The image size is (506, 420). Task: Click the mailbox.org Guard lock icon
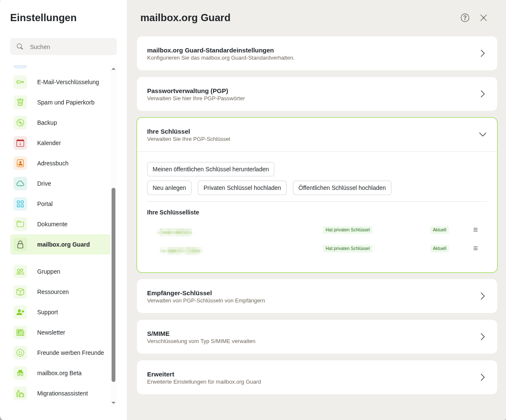coord(20,245)
